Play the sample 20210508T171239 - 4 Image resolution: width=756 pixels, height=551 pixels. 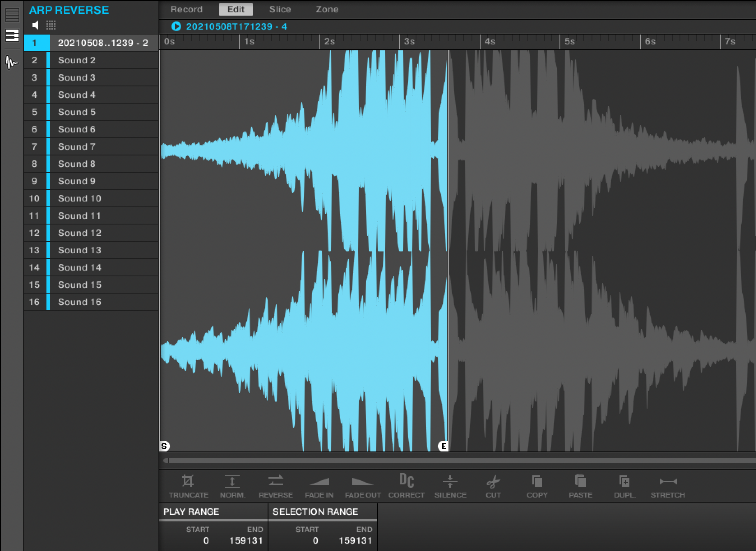tap(176, 27)
